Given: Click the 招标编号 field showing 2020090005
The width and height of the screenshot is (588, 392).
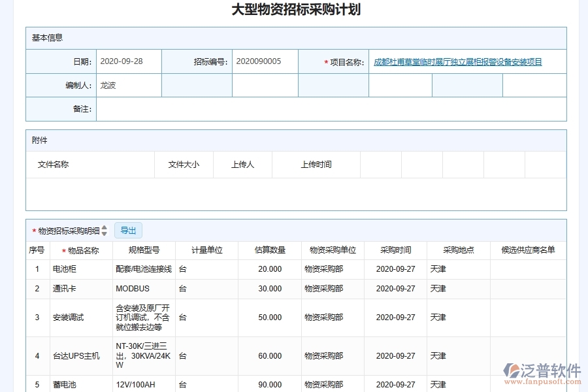Looking at the screenshot, I should click(265, 61).
